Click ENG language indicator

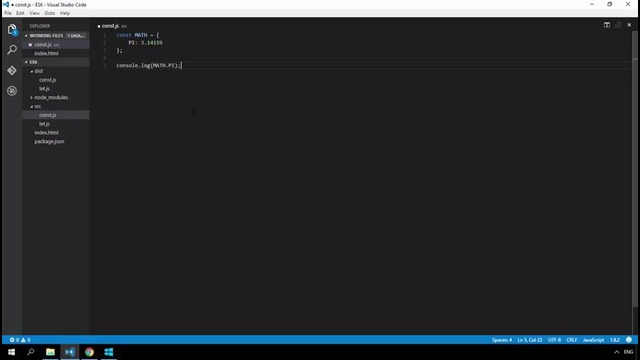coord(629,352)
